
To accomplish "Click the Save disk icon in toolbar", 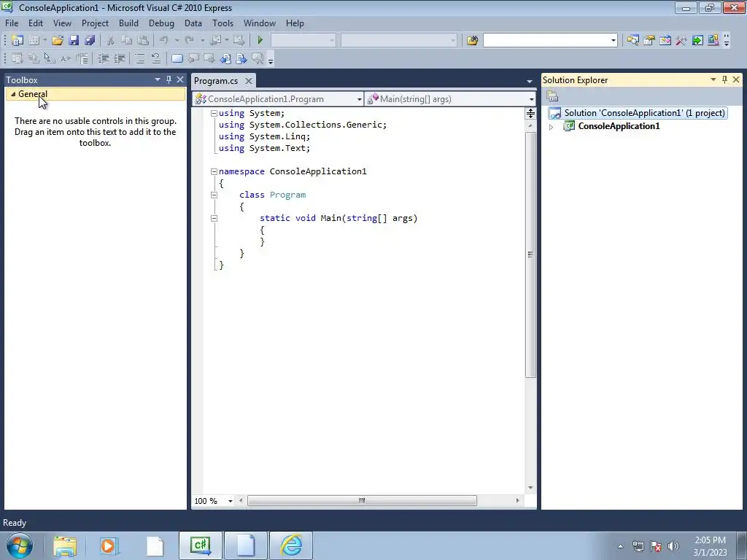I will pyautogui.click(x=74, y=40).
